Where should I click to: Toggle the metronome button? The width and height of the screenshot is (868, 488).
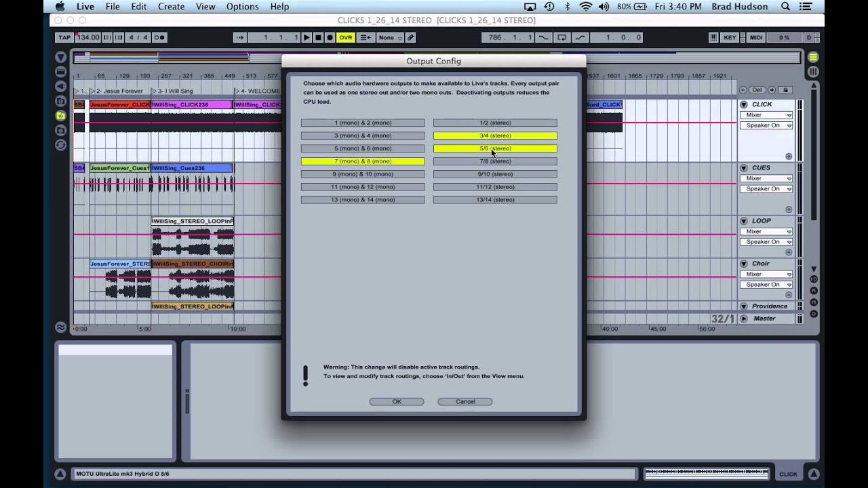160,37
